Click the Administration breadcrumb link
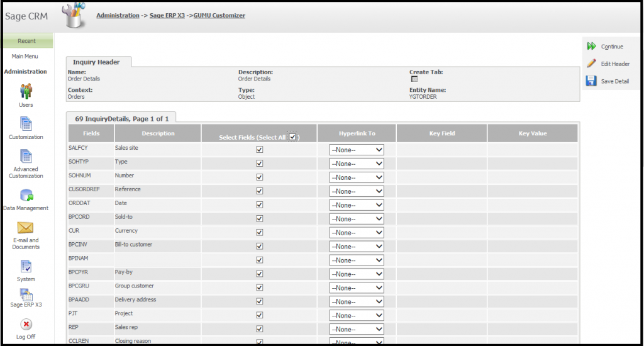644x346 pixels. pyautogui.click(x=118, y=15)
